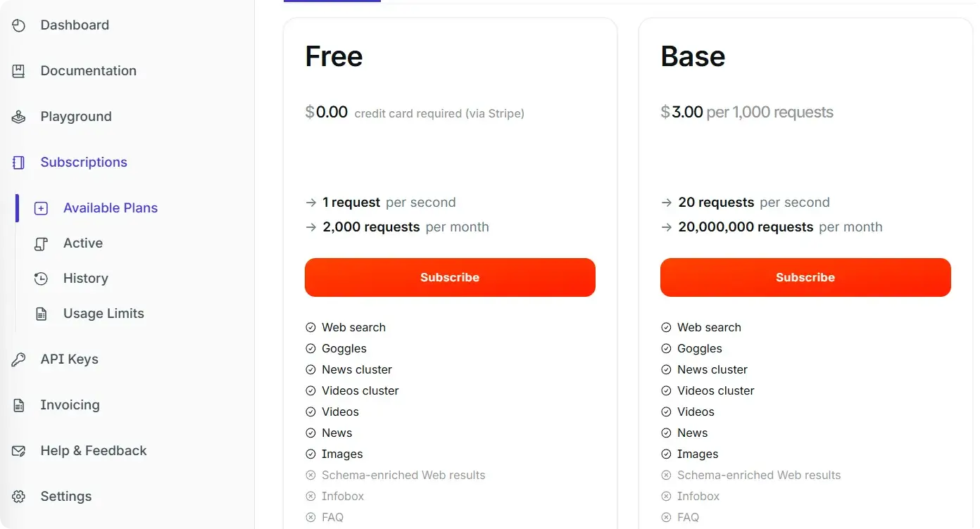Subscribe to the Free plan

450,277
